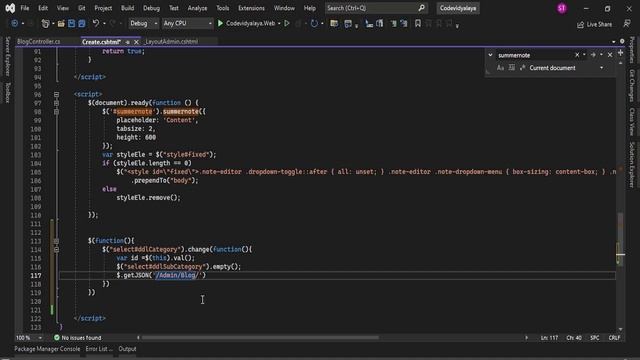640x360 pixels.
Task: Click Start Without Debugging outline play icon
Action: point(287,24)
